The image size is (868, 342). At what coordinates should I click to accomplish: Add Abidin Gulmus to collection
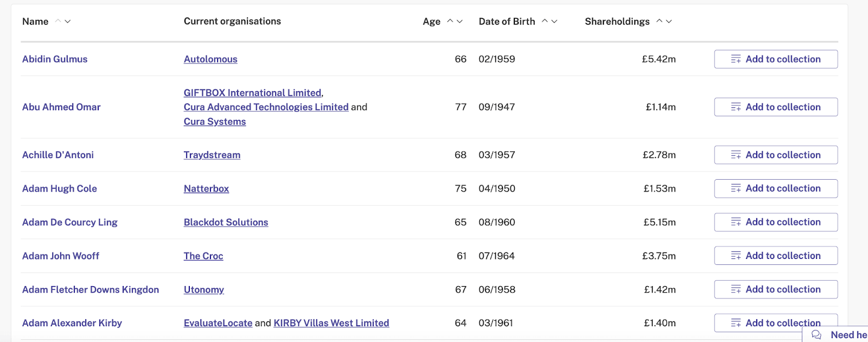tap(776, 59)
